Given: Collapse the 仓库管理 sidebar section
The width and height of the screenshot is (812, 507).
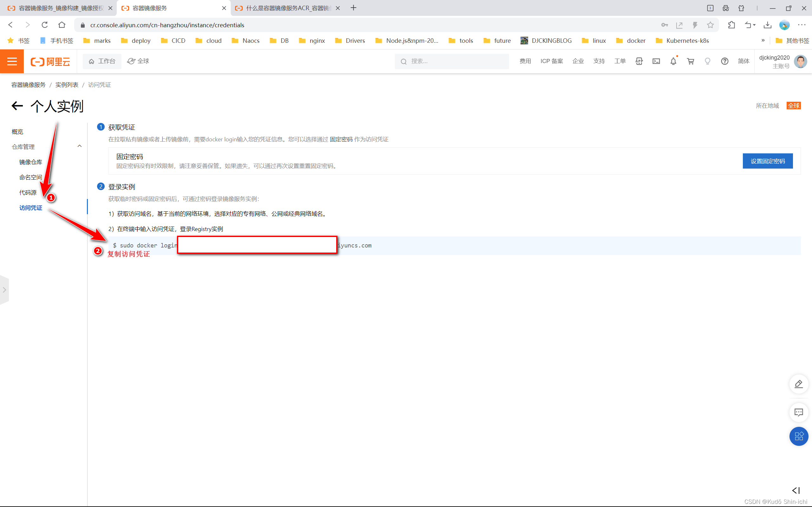Looking at the screenshot, I should click(x=80, y=146).
